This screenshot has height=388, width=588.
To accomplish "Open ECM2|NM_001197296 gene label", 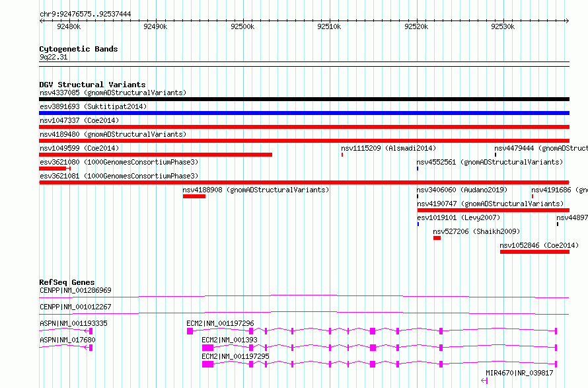I will click(220, 323).
